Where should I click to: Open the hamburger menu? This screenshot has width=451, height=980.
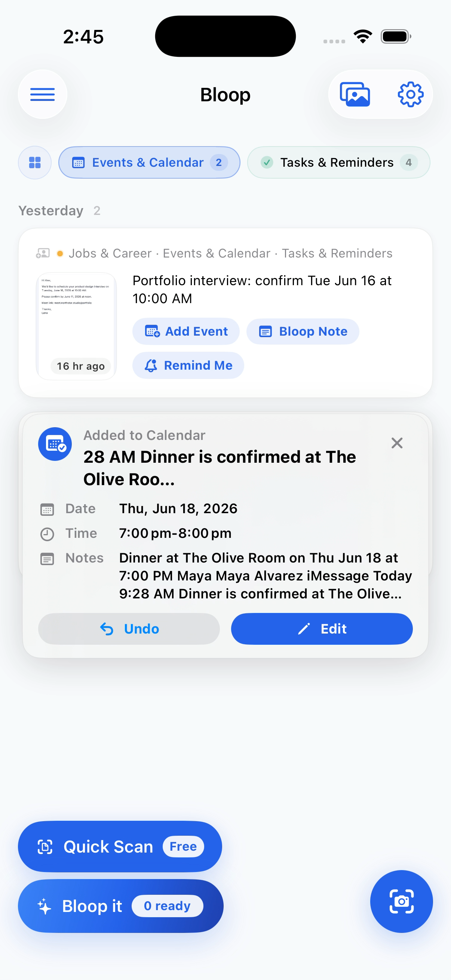[x=43, y=94]
